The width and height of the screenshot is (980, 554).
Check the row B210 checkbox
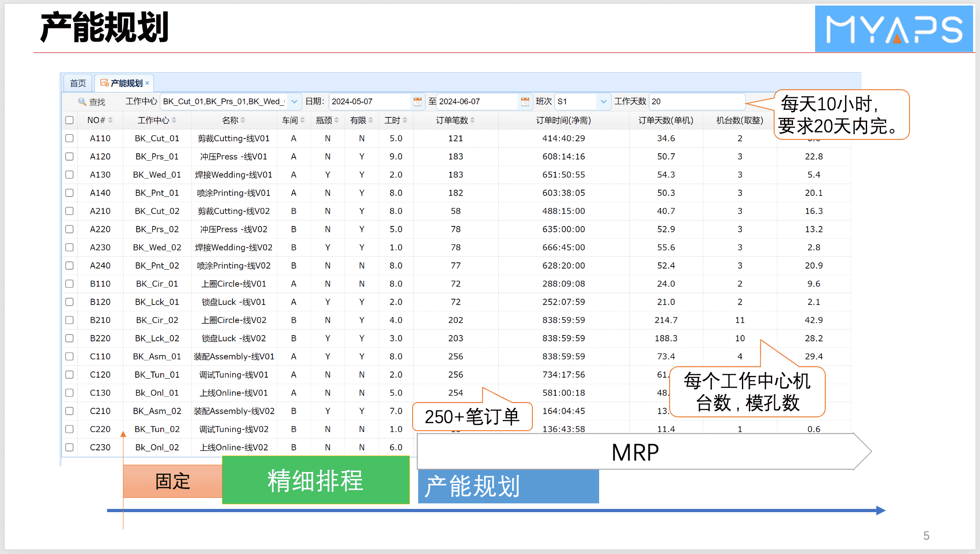tap(70, 320)
